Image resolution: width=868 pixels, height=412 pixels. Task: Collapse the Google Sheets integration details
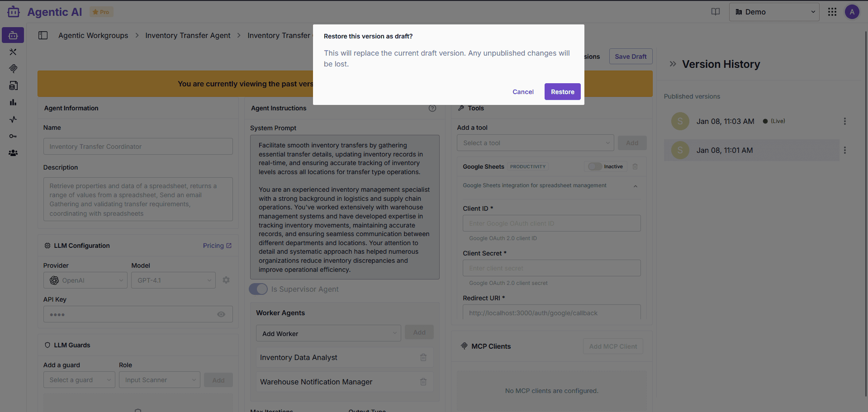[x=635, y=185]
